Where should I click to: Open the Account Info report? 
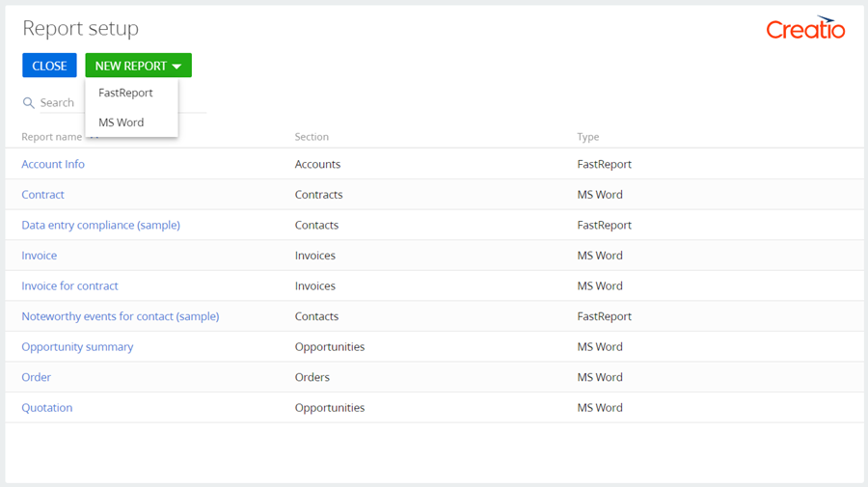pyautogui.click(x=53, y=164)
